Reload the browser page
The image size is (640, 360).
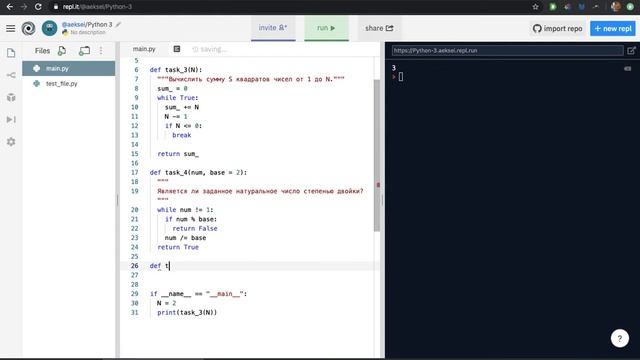[x=38, y=7]
